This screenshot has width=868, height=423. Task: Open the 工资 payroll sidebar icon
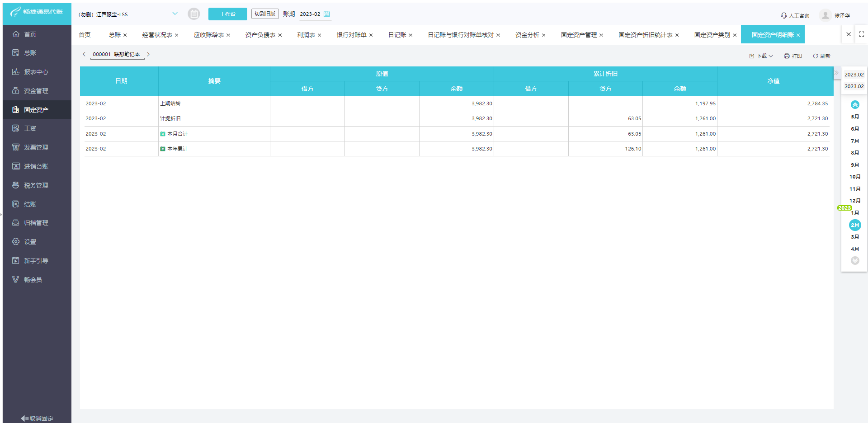16,128
